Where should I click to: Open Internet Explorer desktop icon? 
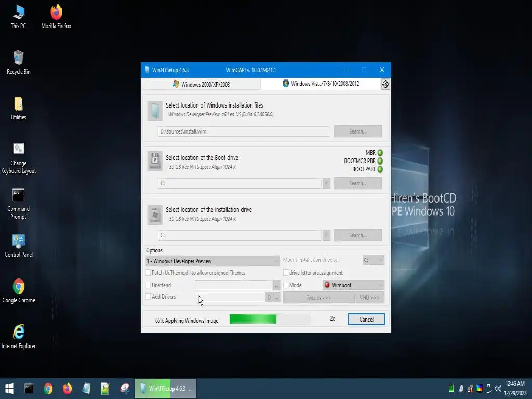18,337
